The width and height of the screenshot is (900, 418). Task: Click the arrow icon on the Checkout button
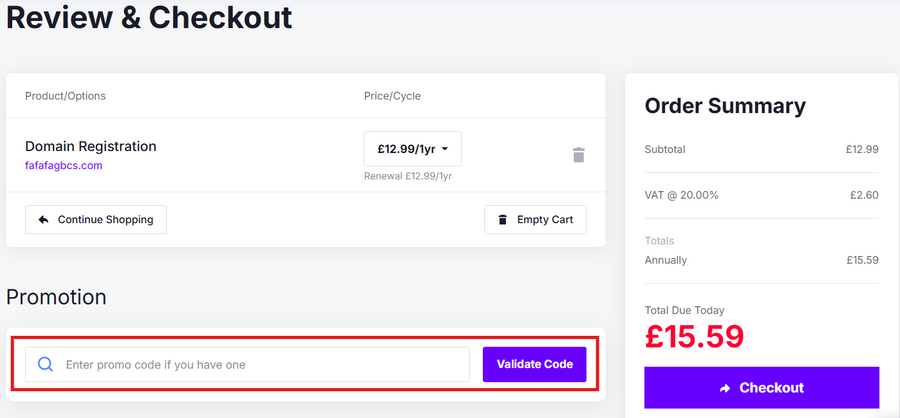tap(725, 388)
